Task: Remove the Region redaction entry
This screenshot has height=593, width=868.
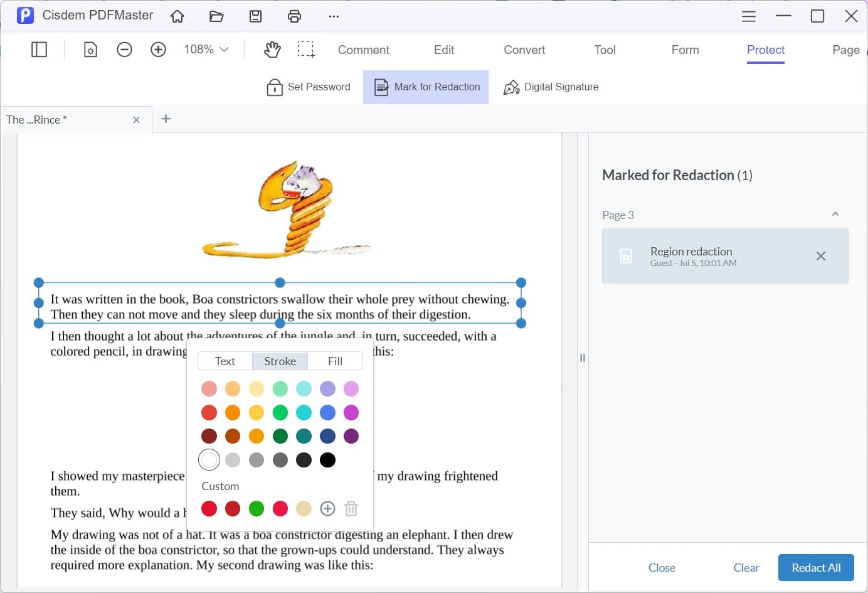Action: click(820, 256)
